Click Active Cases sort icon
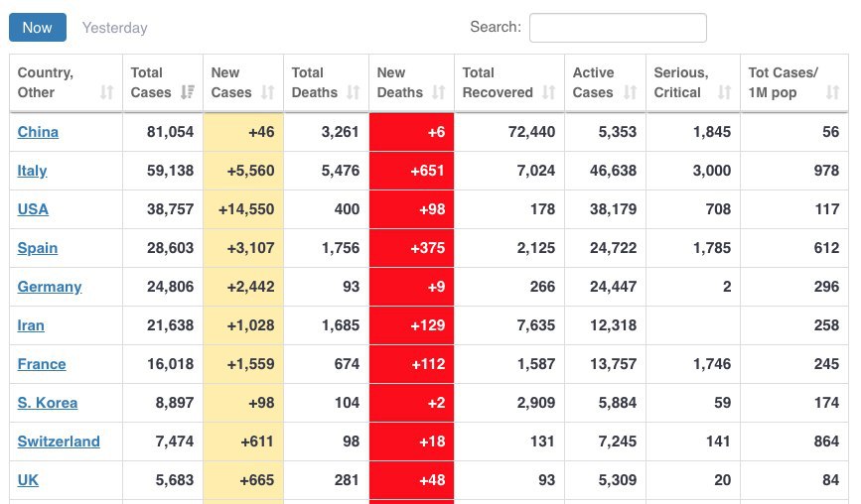This screenshot has height=504, width=861. point(631,92)
